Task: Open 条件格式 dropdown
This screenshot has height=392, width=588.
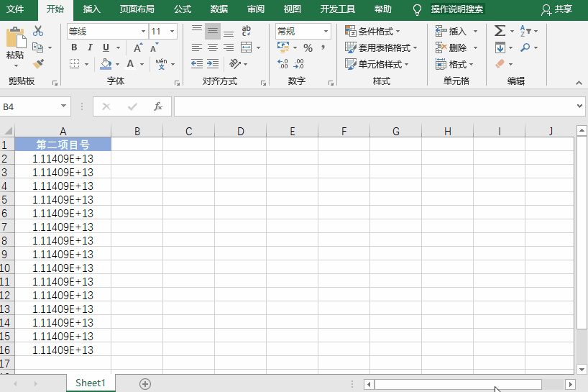Action: (x=372, y=31)
